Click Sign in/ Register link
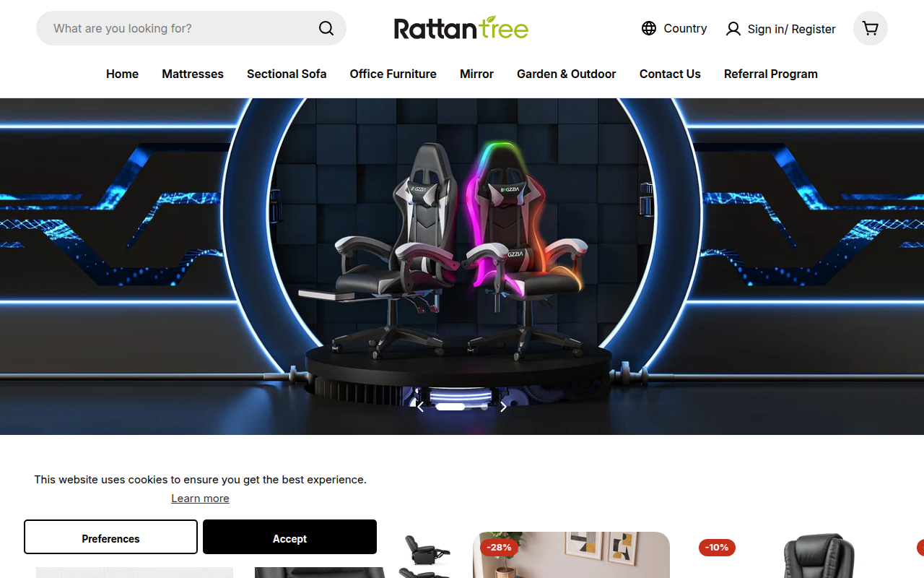The image size is (924, 578). coord(792,29)
